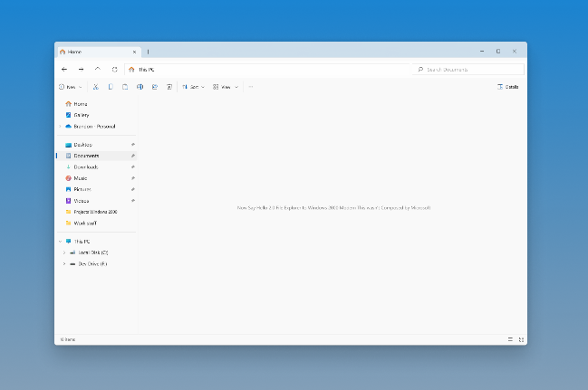Paste using the clipboard toolbar icon
588x390 pixels.
click(x=125, y=87)
